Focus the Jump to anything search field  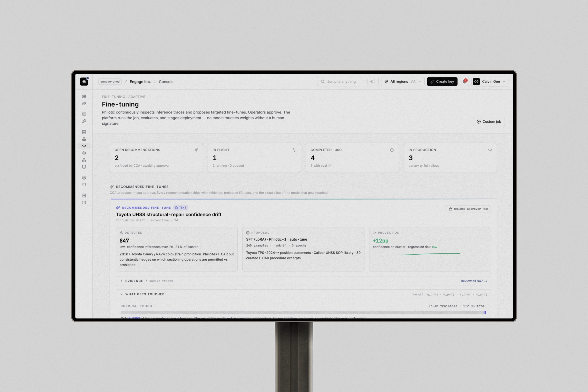(x=347, y=81)
